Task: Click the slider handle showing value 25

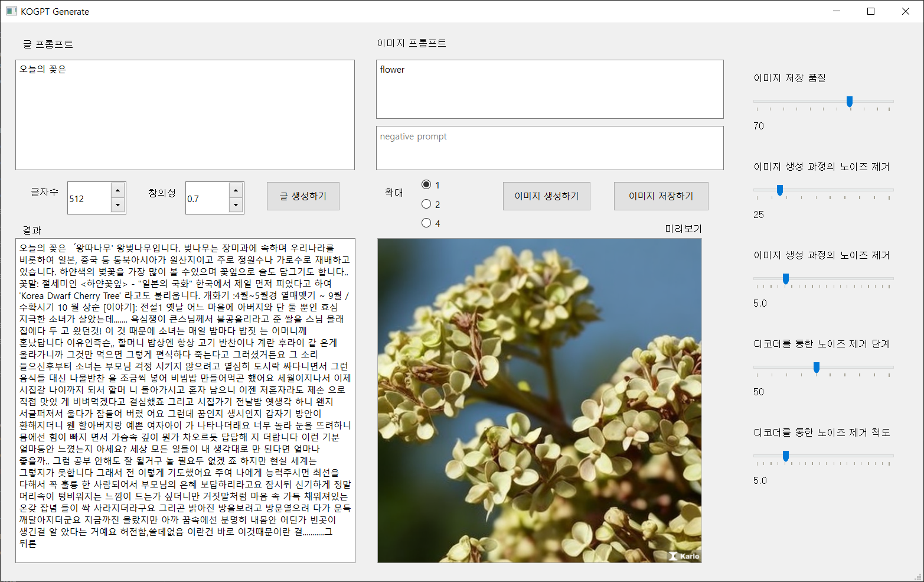Action: [780, 190]
